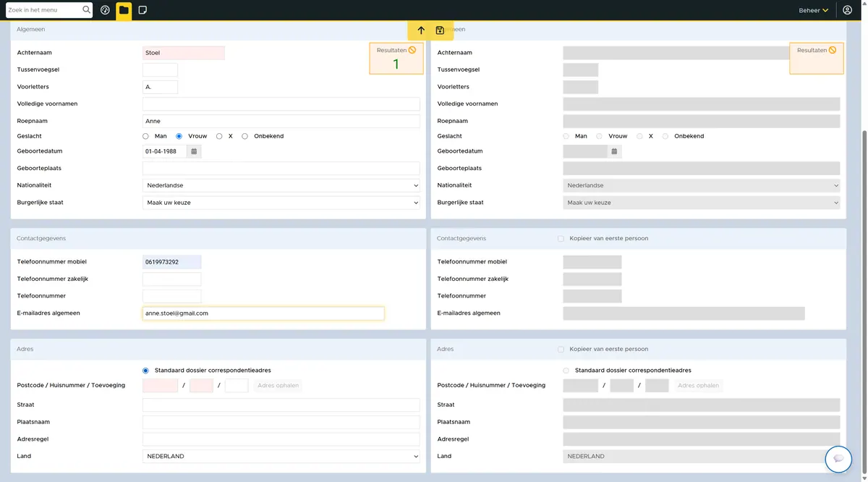868x482 pixels.
Task: Open first person's Nationaliteit dropdown
Action: [281, 185]
